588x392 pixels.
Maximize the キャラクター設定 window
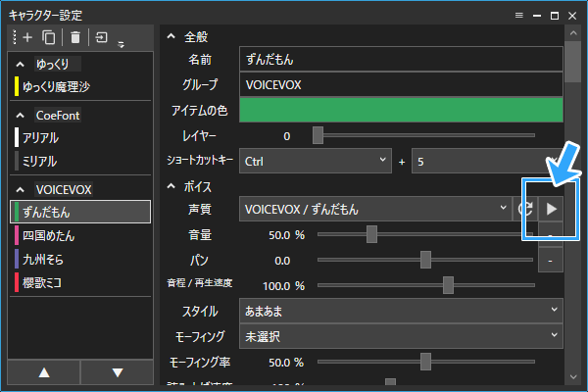[555, 16]
